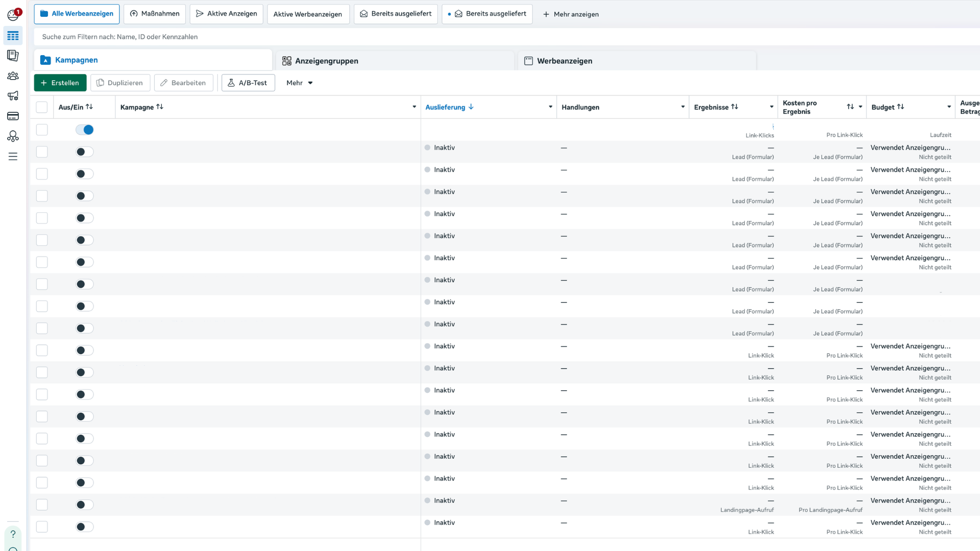The width and height of the screenshot is (980, 551).
Task: Enable the toggle in the Landingpage-Aufruf row
Action: pyautogui.click(x=85, y=505)
